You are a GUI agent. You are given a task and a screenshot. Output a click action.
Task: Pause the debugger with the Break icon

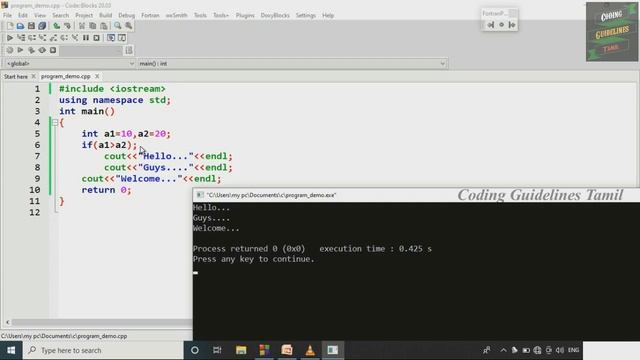coord(86,38)
